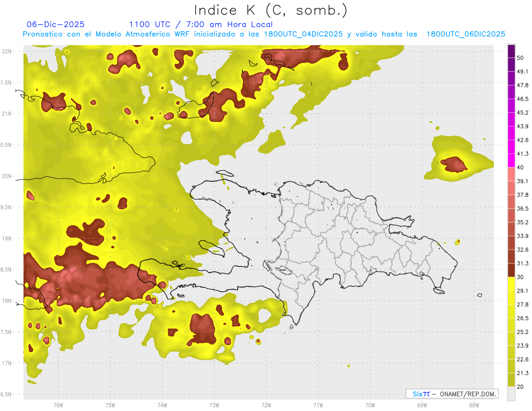532x411 pixels.
Task: Click the map title "Indice K (C, somb.)"
Action: pyautogui.click(x=270, y=10)
